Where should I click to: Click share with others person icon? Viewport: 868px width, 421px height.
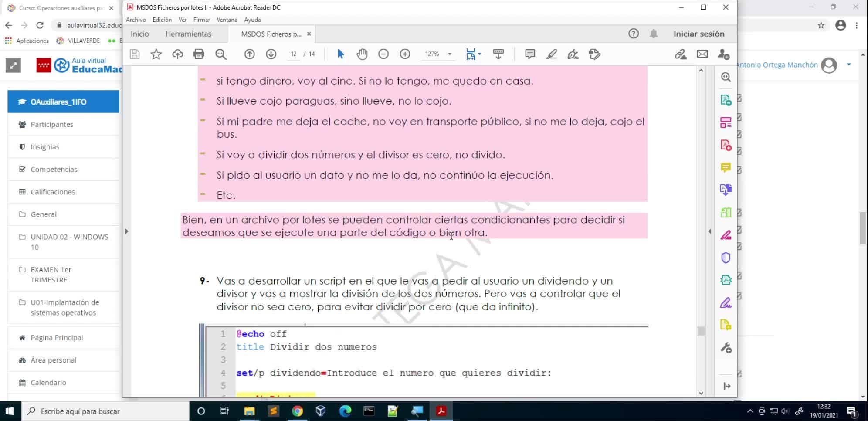pos(723,54)
